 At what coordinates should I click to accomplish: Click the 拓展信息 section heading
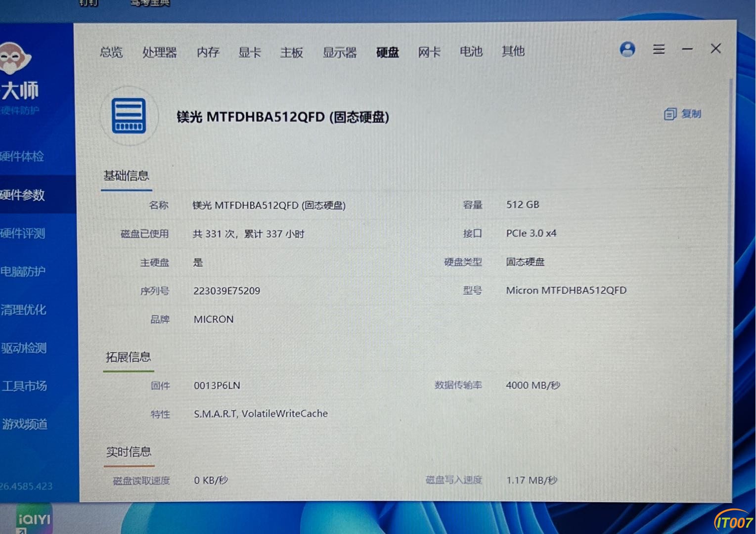point(128,357)
